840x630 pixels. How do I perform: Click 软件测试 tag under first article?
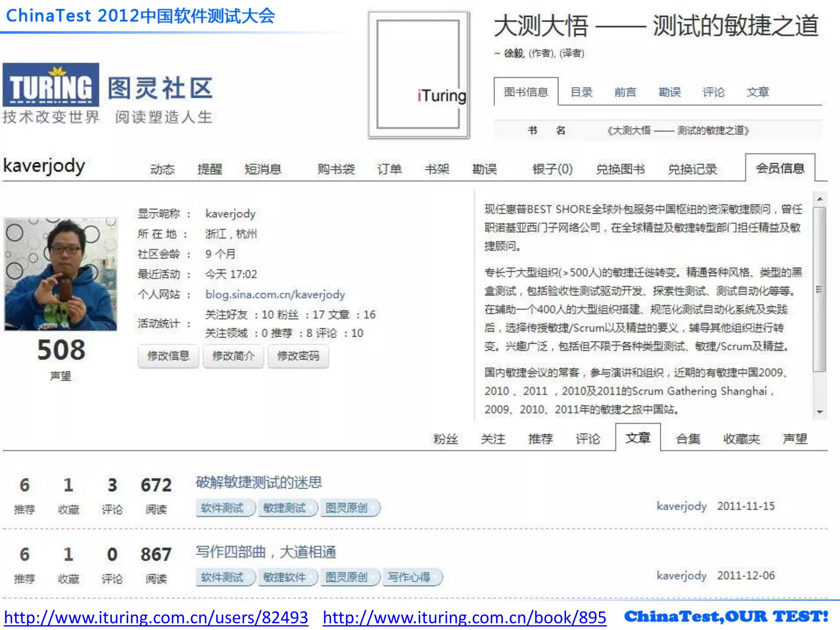225,508
